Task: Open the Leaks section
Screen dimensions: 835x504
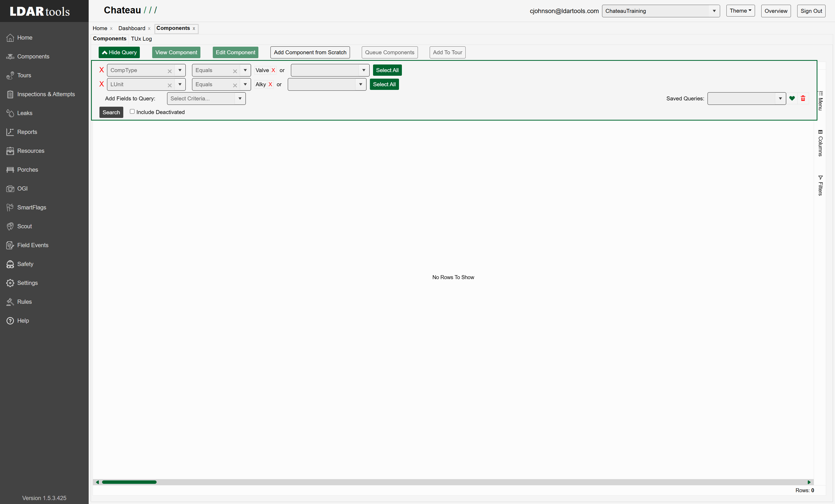Action: pos(24,113)
